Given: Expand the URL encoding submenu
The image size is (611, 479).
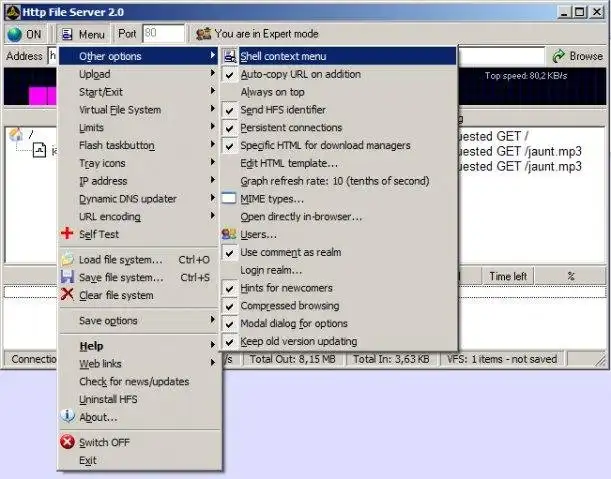Looking at the screenshot, I should click(139, 217).
